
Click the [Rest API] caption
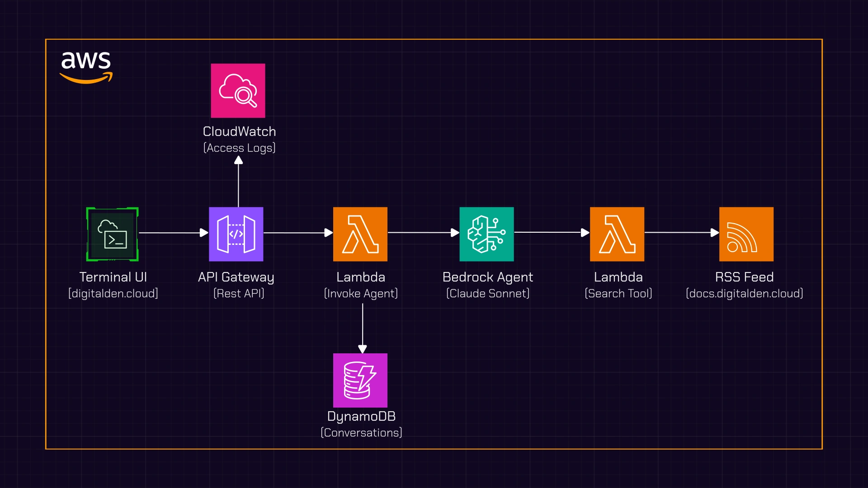[239, 294]
